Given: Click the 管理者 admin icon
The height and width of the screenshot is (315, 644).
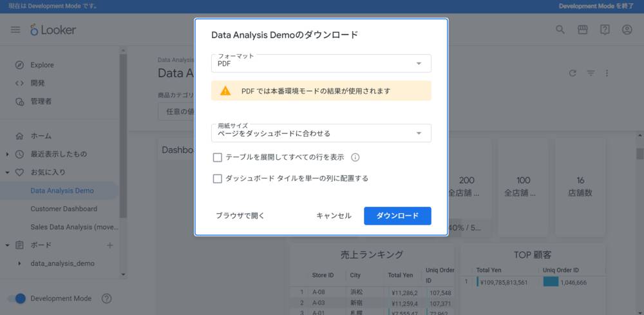Looking at the screenshot, I should click(19, 101).
